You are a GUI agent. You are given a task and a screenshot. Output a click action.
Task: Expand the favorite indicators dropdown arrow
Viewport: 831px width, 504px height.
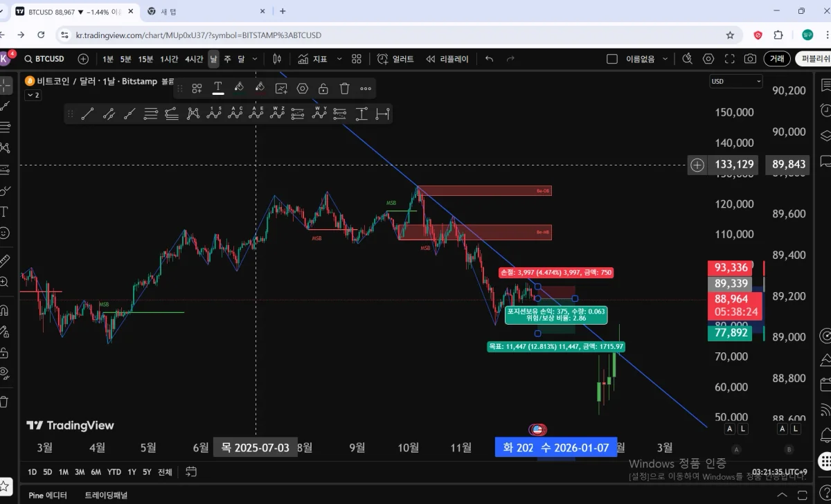tap(339, 59)
